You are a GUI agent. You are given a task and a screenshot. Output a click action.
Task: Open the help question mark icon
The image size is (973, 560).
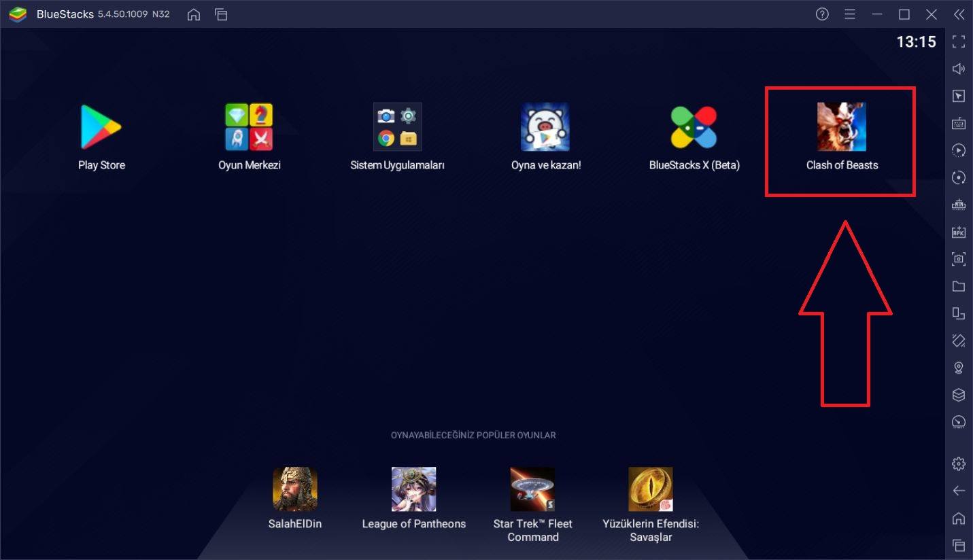(x=822, y=14)
